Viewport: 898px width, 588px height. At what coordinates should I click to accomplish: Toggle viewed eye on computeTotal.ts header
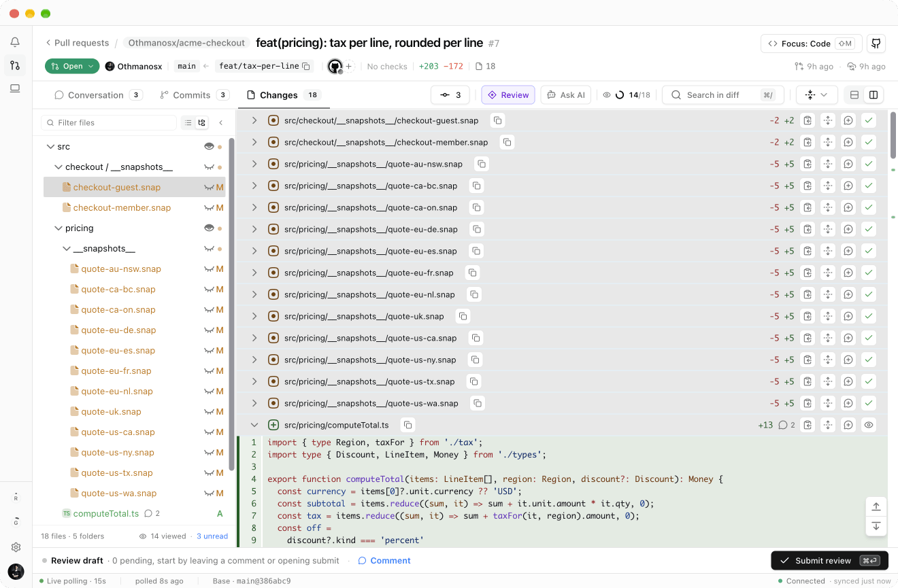pos(869,425)
